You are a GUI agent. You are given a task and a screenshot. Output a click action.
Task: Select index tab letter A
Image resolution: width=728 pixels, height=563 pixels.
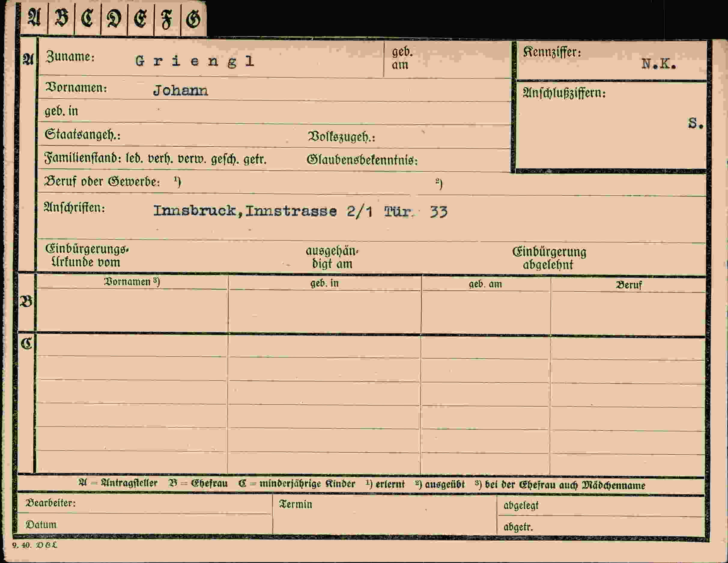coord(34,18)
